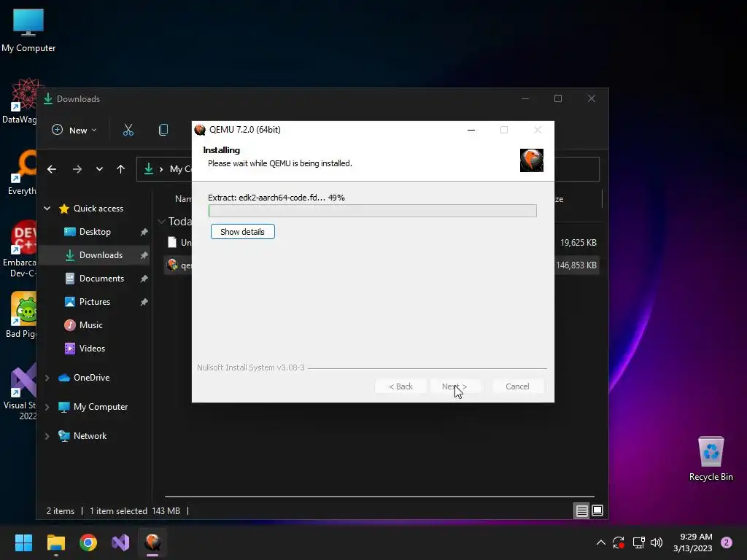747x560 pixels.
Task: Click QEMU logo in installer header
Action: [532, 160]
